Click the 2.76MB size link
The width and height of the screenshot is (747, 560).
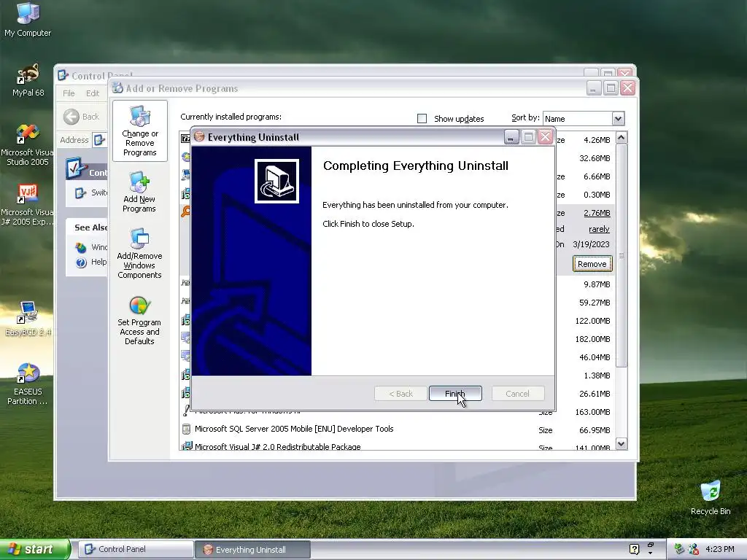pos(597,213)
